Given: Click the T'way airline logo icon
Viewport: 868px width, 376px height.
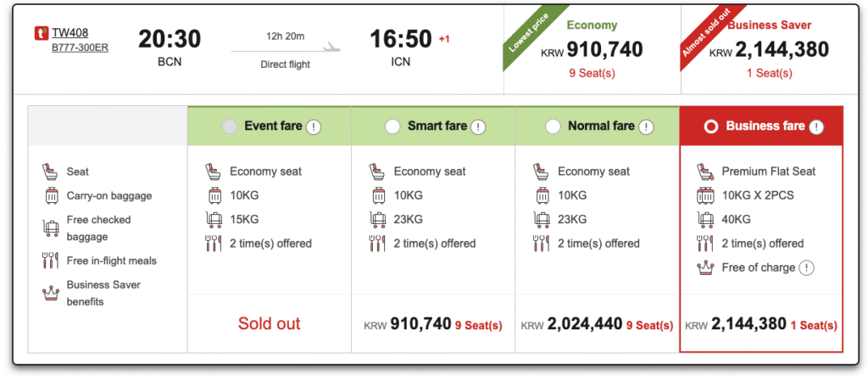Looking at the screenshot, I should pyautogui.click(x=42, y=33).
